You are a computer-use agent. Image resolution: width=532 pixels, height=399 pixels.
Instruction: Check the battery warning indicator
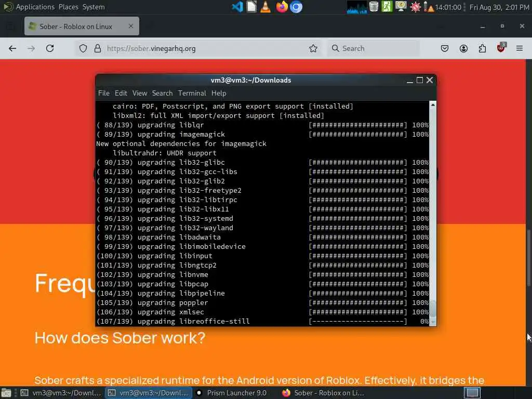[x=429, y=7]
